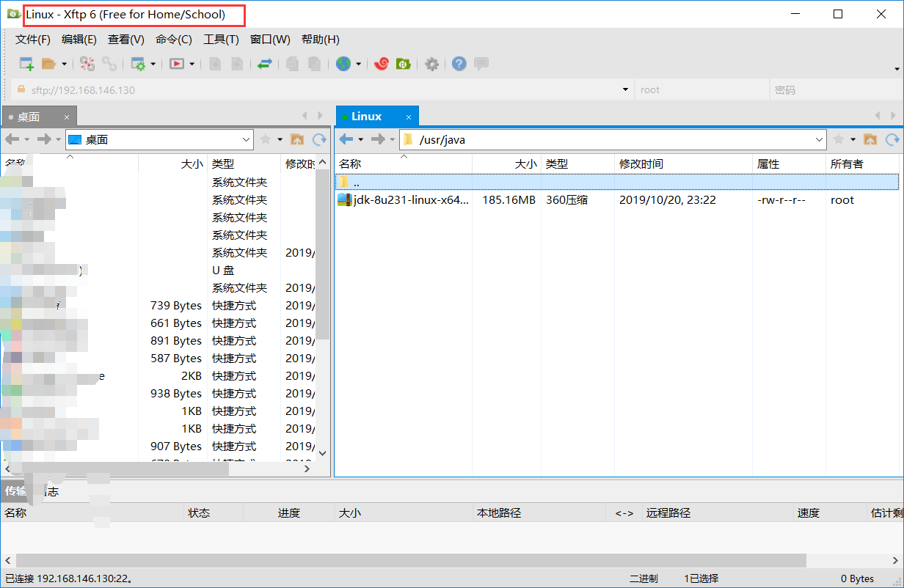Open the 帮助(H) menu
The width and height of the screenshot is (904, 588).
[321, 40]
